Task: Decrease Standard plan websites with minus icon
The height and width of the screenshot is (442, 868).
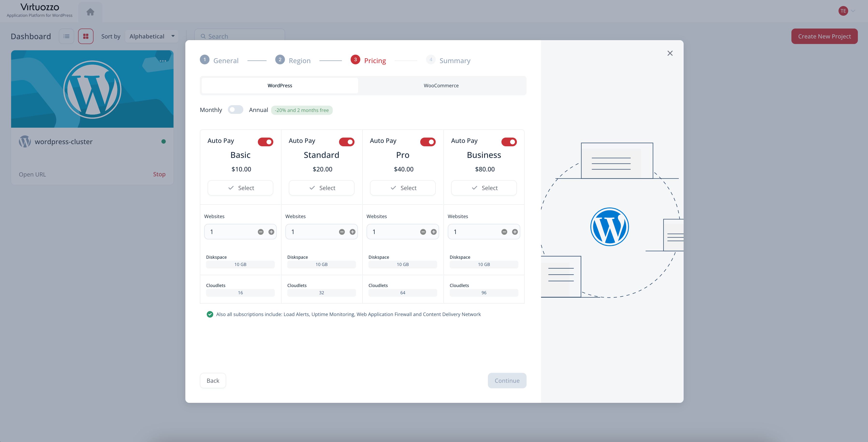Action: (342, 232)
